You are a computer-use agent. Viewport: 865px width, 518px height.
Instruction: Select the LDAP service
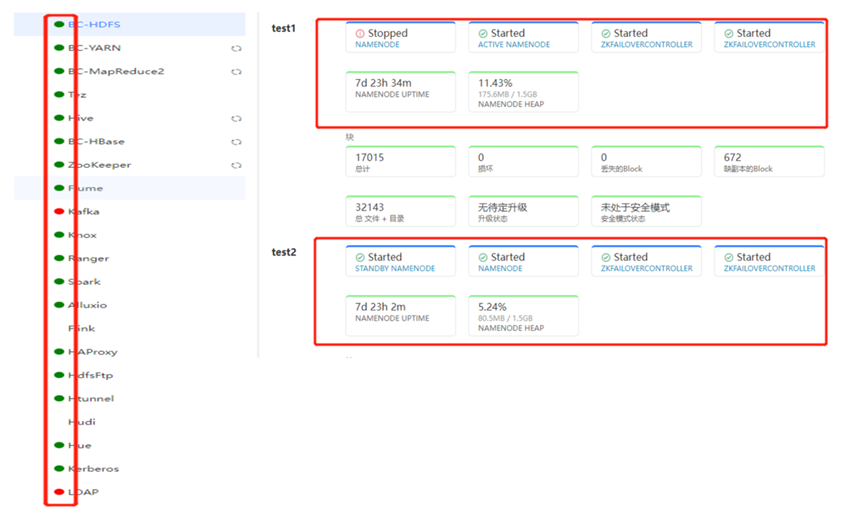point(83,492)
